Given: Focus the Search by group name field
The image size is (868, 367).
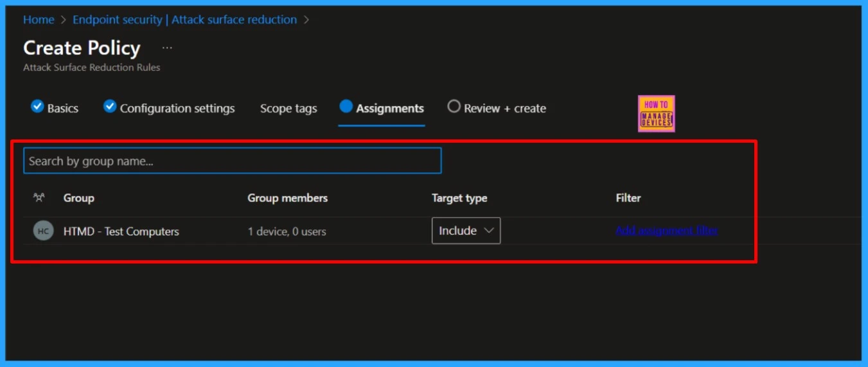Looking at the screenshot, I should pos(232,161).
